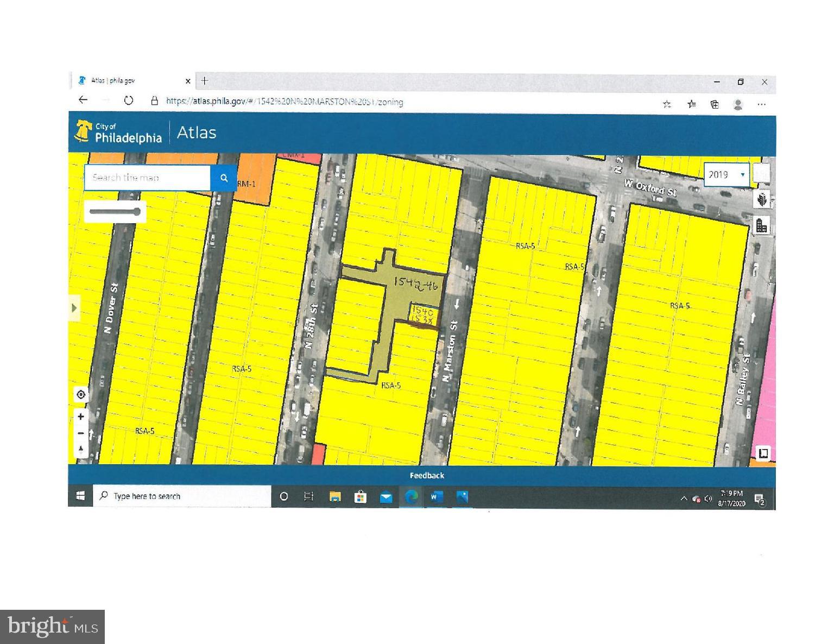The height and width of the screenshot is (644, 834).
Task: Add this page to favorites star
Action: [x=667, y=104]
